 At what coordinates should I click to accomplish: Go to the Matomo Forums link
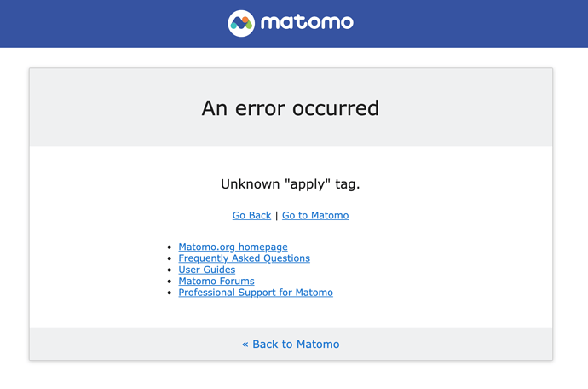point(216,281)
